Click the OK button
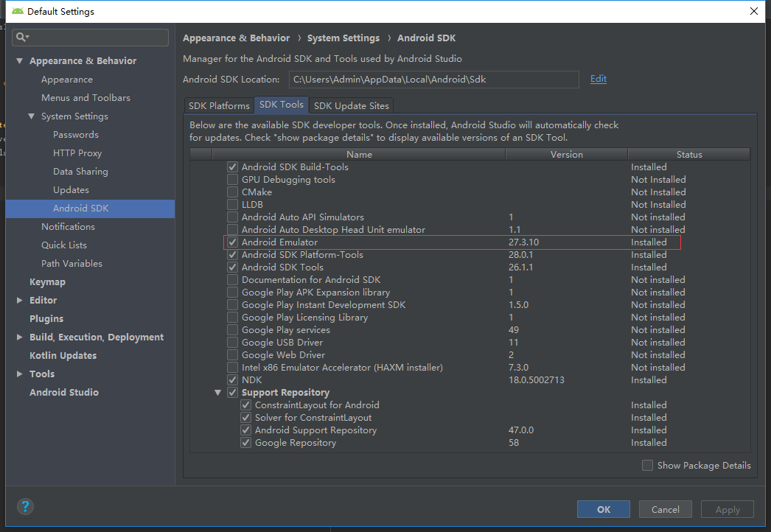The height and width of the screenshot is (532, 771). [604, 509]
